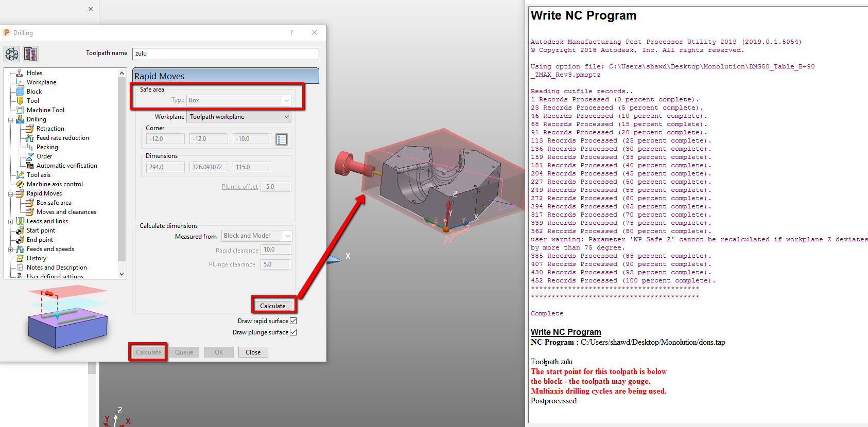This screenshot has width=868, height=427.
Task: Click the History scroll icon
Action: [20, 258]
